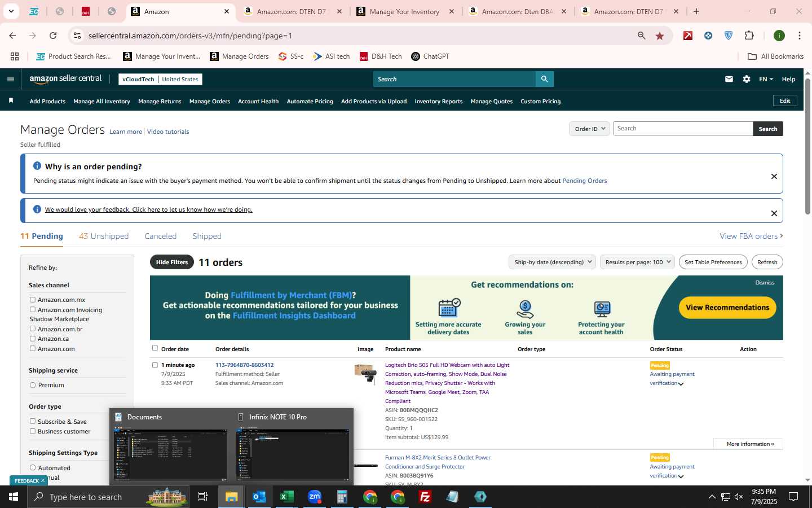The width and height of the screenshot is (812, 508).
Task: Click in the order search input field
Action: pyautogui.click(x=683, y=129)
